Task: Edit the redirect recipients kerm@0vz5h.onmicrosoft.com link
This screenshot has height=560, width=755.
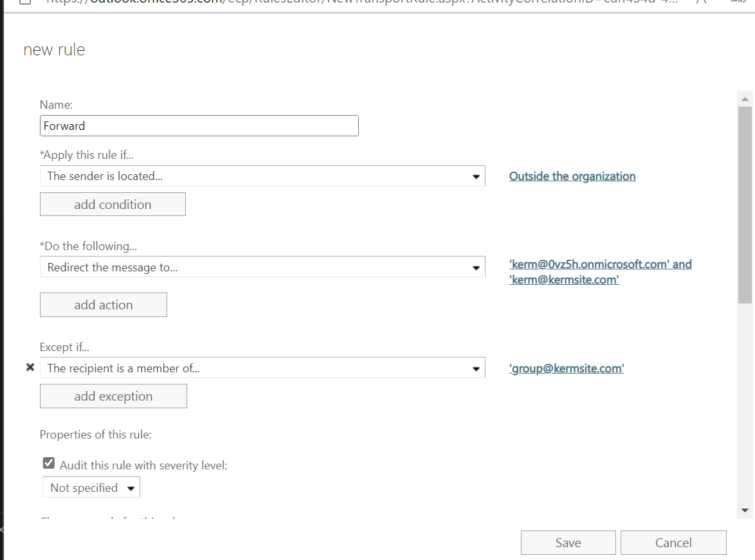Action: pos(600,264)
